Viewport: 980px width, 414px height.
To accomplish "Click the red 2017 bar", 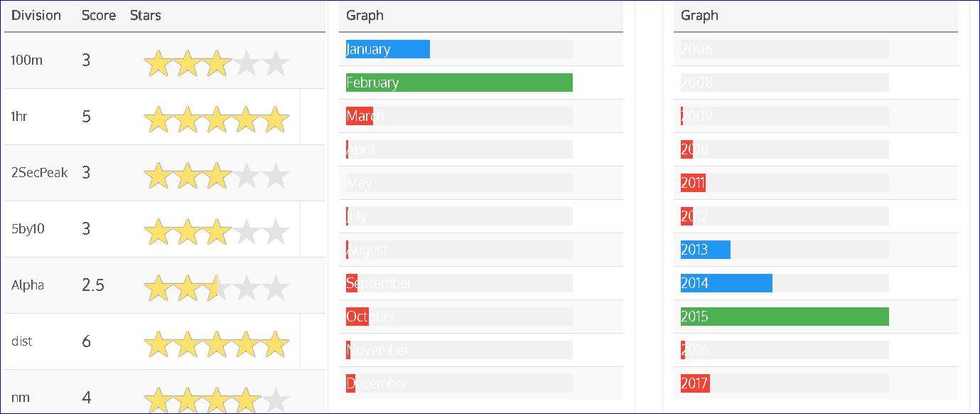I will pyautogui.click(x=695, y=383).
